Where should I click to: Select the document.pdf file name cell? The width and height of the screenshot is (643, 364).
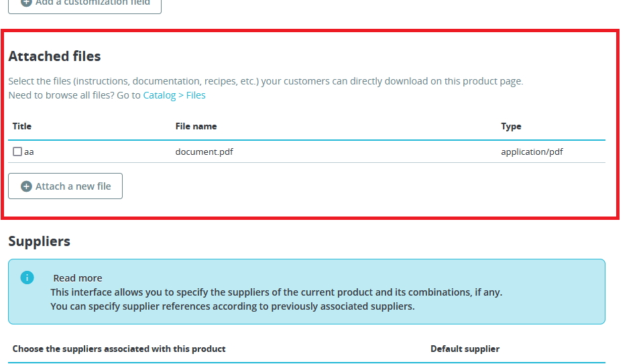[204, 151]
